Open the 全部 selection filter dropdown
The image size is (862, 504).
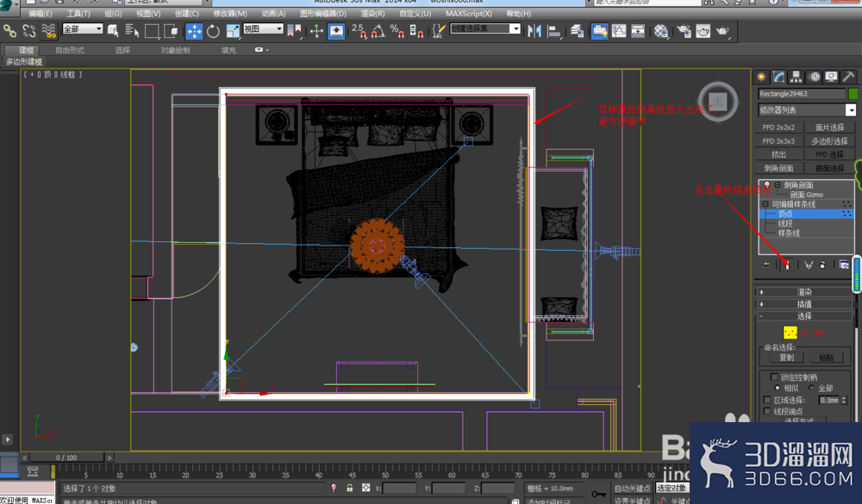(83, 28)
